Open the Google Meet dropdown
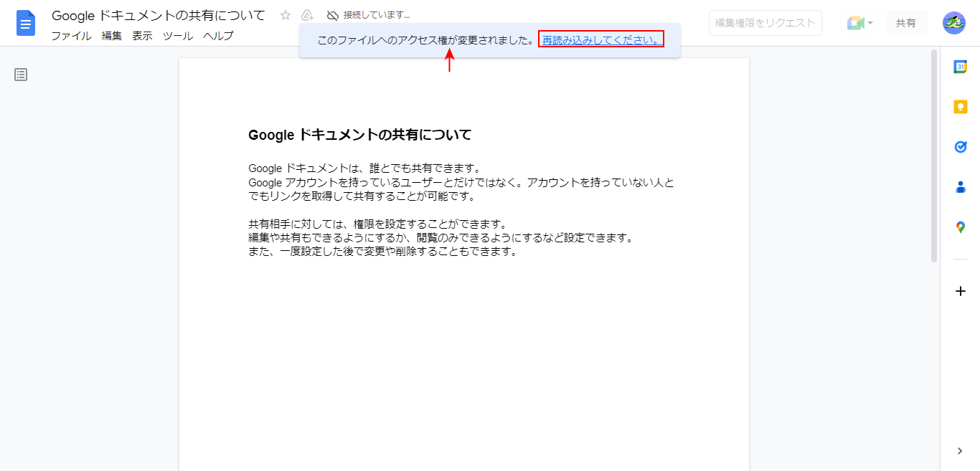This screenshot has height=471, width=980. point(859,23)
